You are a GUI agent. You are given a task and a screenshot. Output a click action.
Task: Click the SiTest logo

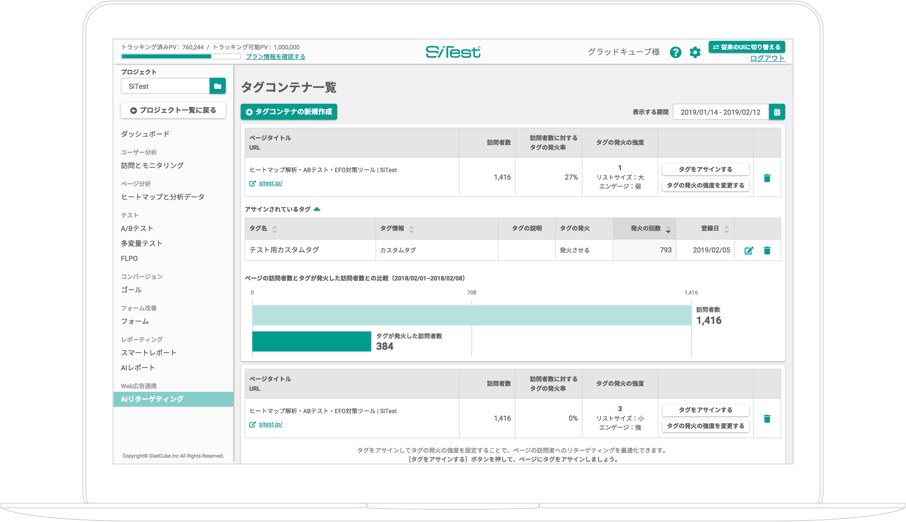click(x=453, y=52)
